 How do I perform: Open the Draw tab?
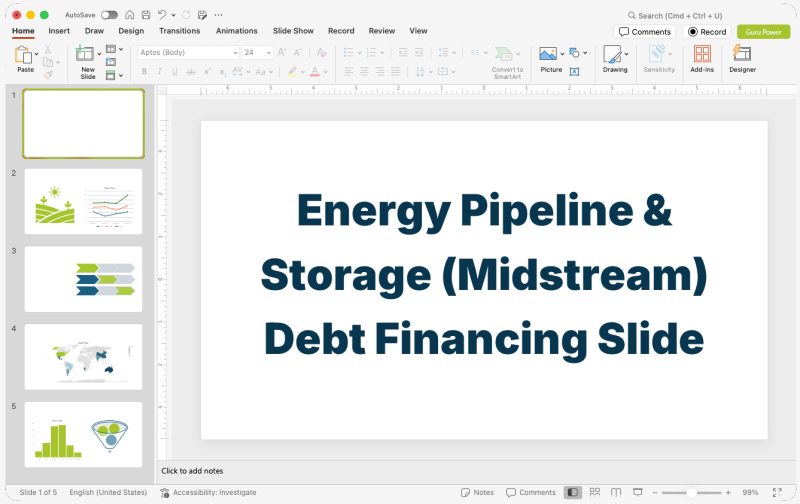[x=94, y=31]
